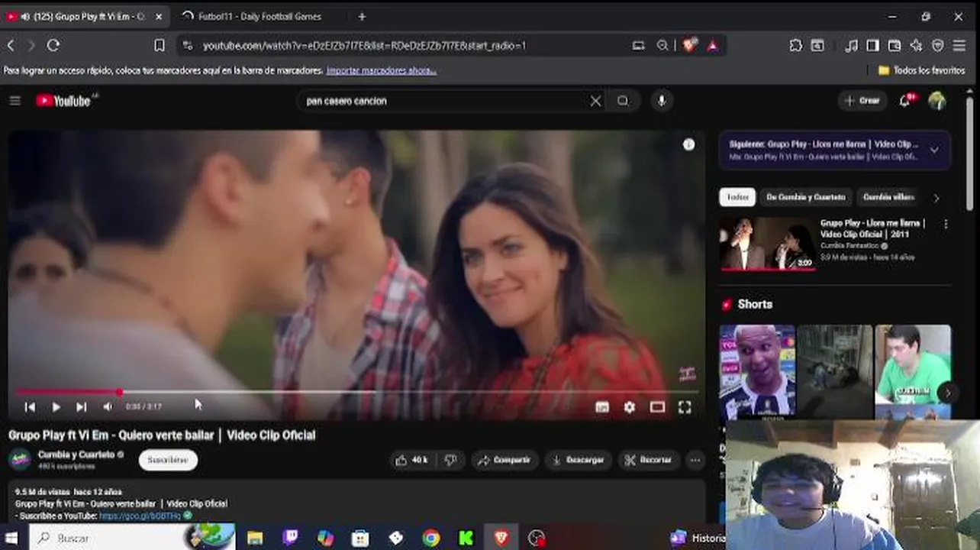Image resolution: width=980 pixels, height=550 pixels.
Task: Open Brave Shields lion icon
Action: [688, 46]
